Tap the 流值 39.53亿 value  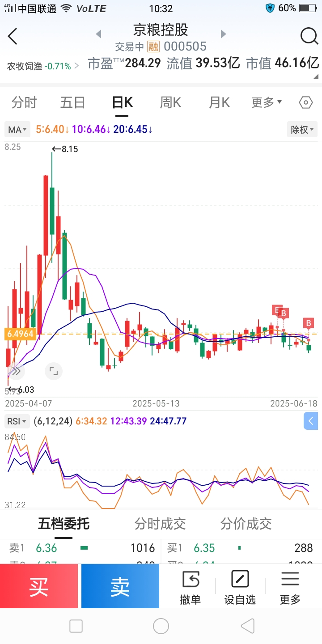[x=203, y=63]
